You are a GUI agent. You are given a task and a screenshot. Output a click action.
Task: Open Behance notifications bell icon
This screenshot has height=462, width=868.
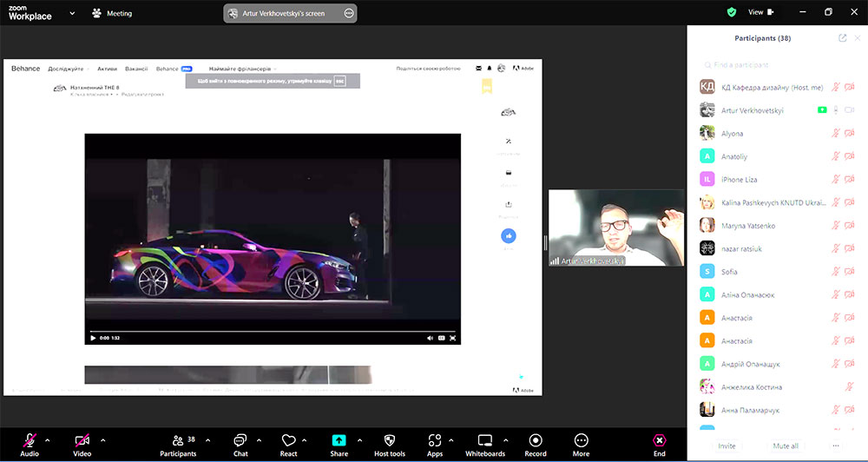click(x=490, y=69)
